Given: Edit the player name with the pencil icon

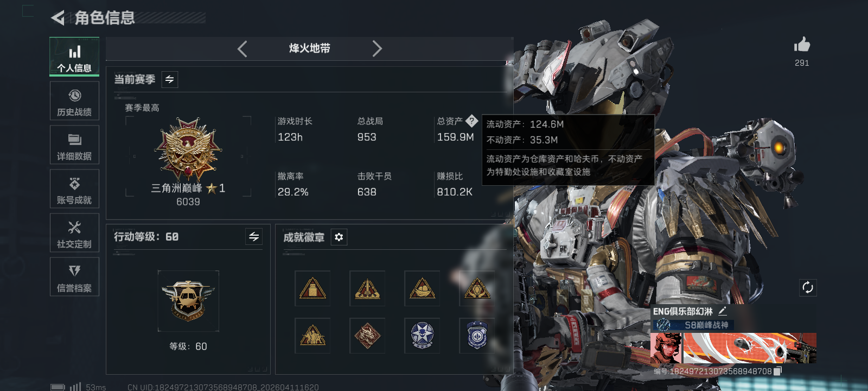Looking at the screenshot, I should tap(722, 311).
